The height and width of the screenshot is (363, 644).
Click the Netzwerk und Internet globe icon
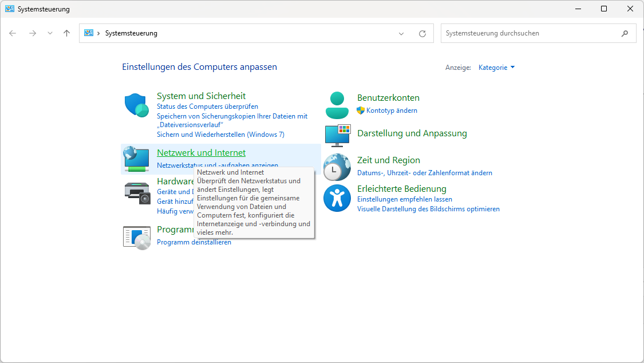[x=136, y=159]
